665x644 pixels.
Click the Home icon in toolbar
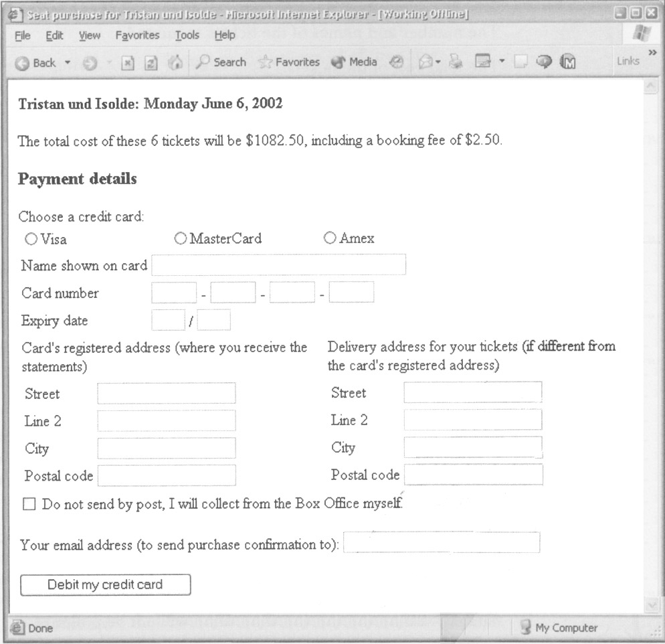(x=177, y=62)
